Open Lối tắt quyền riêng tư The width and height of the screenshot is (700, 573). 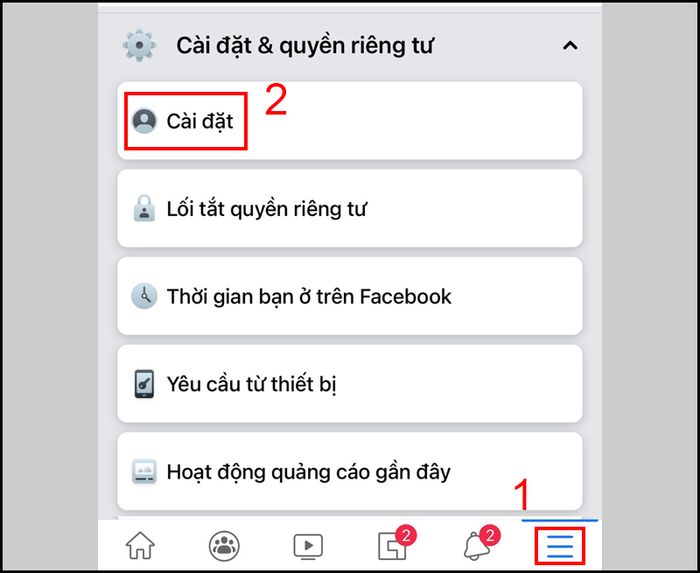[x=350, y=208]
